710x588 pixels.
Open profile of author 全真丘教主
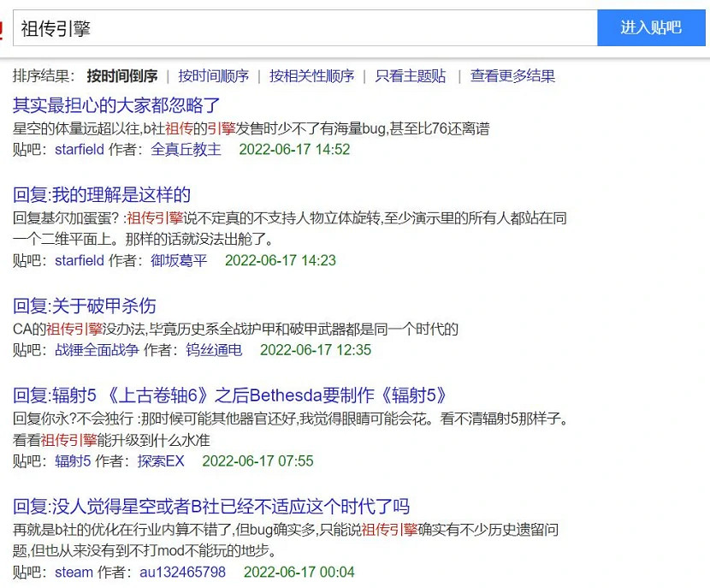[x=184, y=149]
